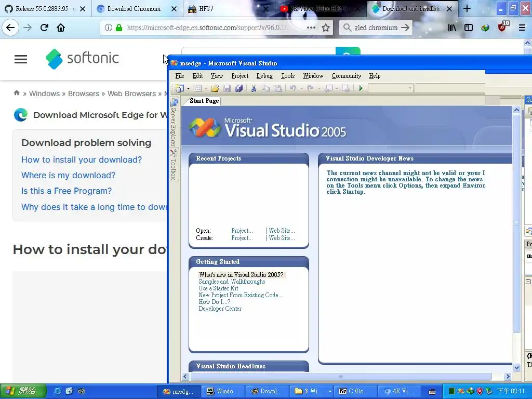Viewport: 532px width, 399px height.
Task: Click How to install your download? link
Action: tap(82, 159)
